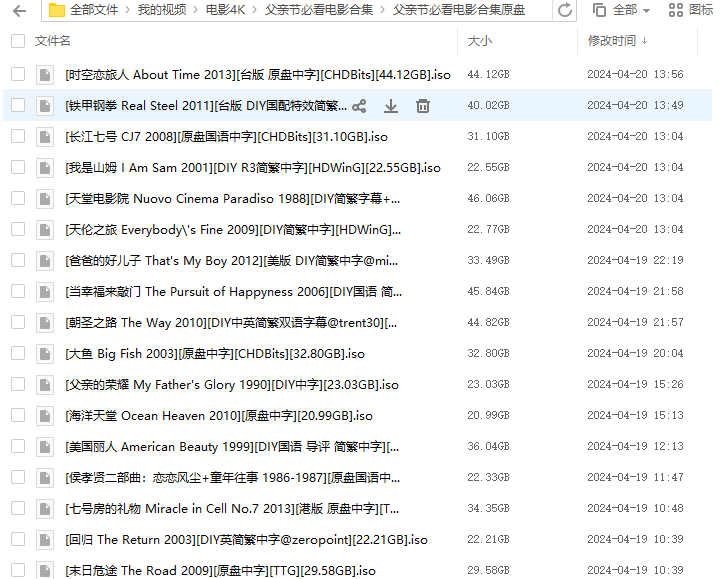Screen dimensions: 722x579
Task: Open the 全部 filter dropdown
Action: pos(621,10)
